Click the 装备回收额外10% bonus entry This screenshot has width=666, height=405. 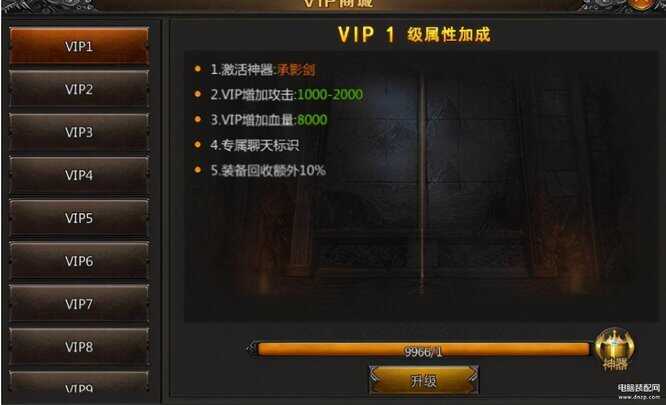coord(268,170)
